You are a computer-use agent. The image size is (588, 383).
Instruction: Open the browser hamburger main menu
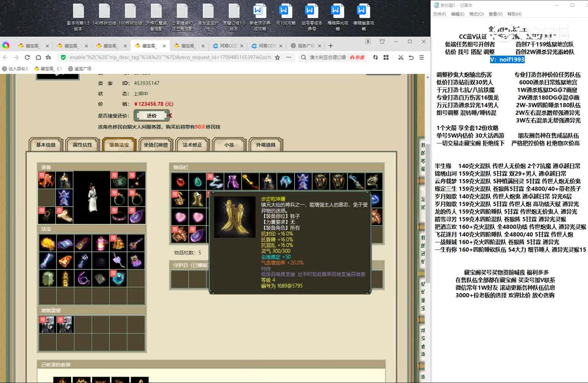[422, 57]
